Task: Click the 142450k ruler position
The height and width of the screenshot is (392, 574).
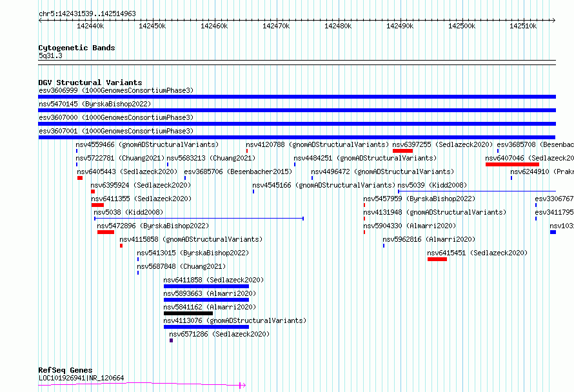Action: [x=152, y=26]
